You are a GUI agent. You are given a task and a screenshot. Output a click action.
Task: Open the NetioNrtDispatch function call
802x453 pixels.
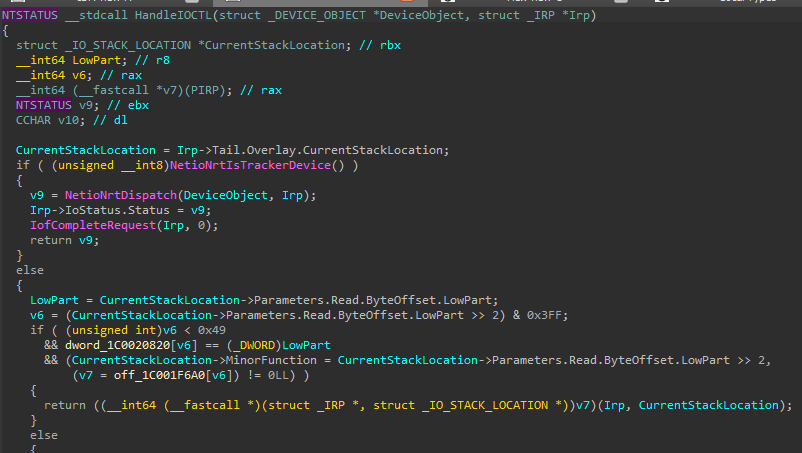pos(107,194)
